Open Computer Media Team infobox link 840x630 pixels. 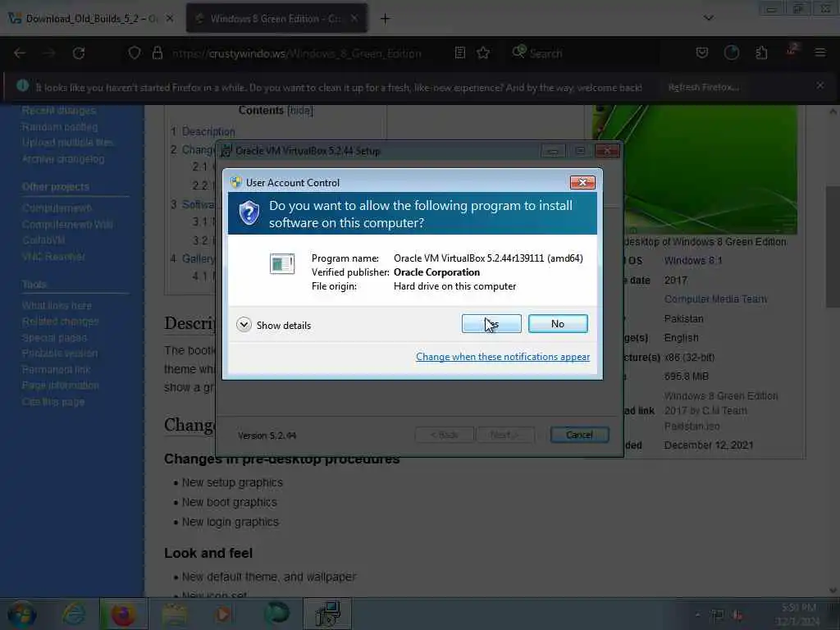click(715, 299)
